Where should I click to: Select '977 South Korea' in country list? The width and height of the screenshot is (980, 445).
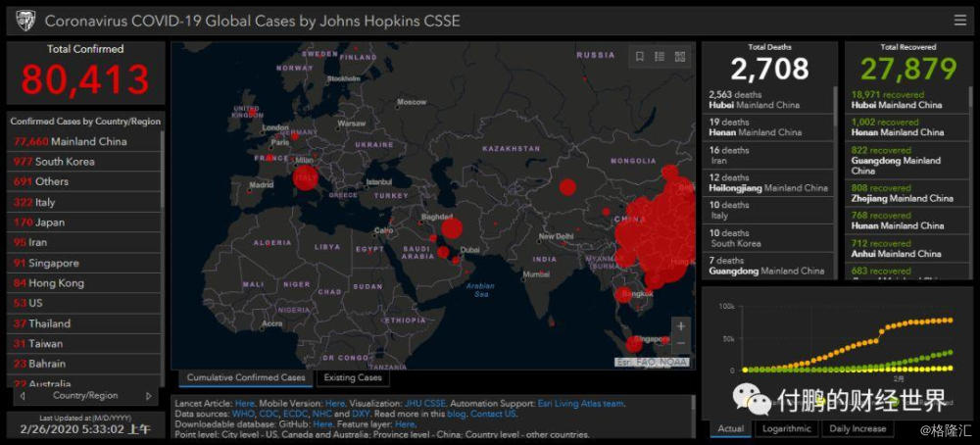click(x=84, y=162)
